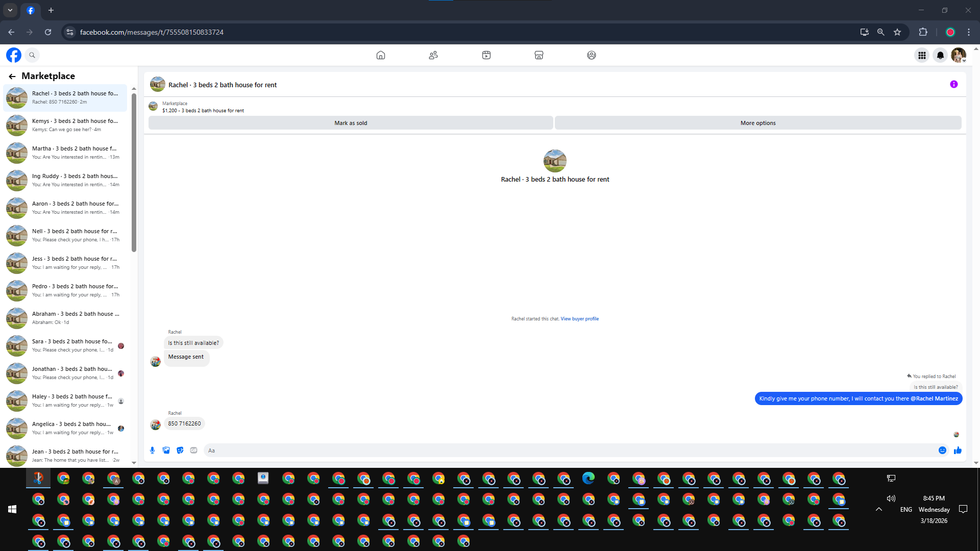Click the Mark as sold button

click(x=351, y=123)
